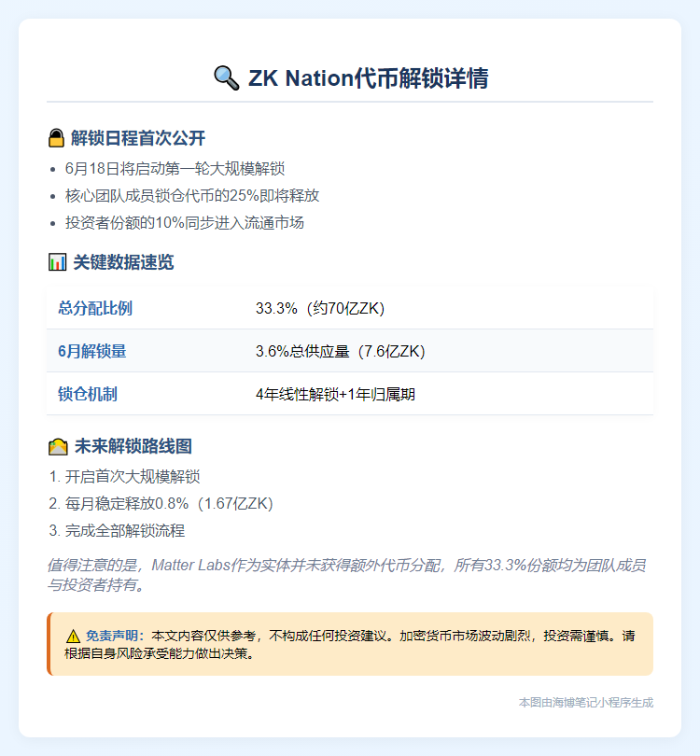
Task: Click bullet 投资者份额的10%同步进入流通市场
Action: pos(185,223)
